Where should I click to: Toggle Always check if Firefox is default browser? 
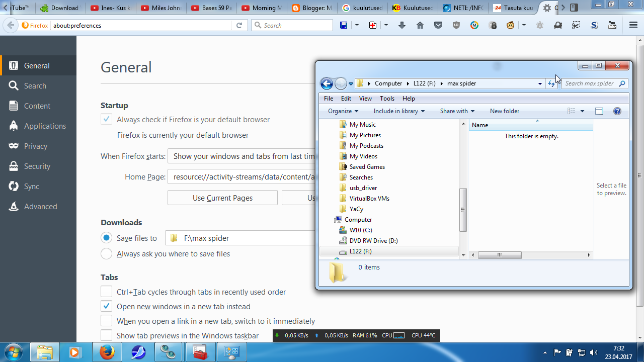click(106, 120)
